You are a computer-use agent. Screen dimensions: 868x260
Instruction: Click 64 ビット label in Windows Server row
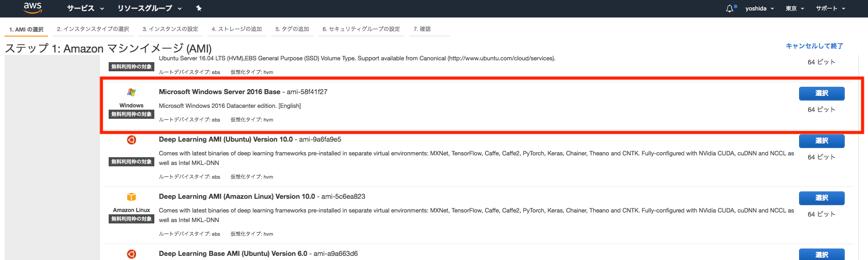click(821, 110)
